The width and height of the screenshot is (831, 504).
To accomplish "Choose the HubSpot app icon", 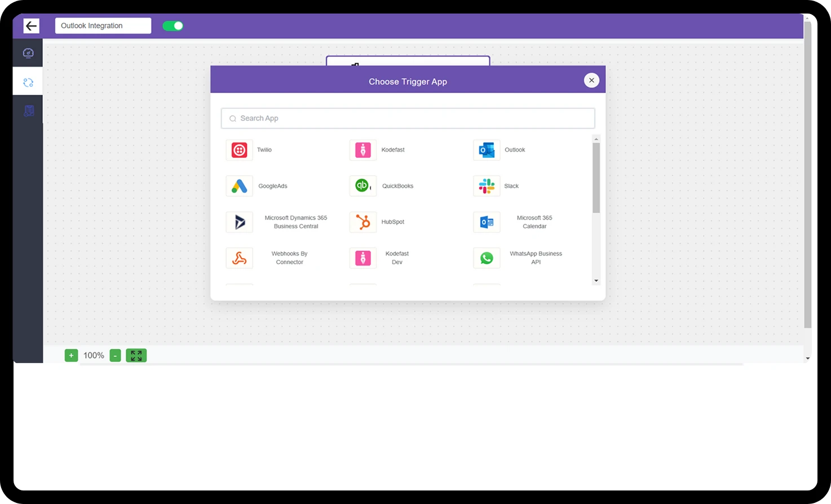I will click(x=363, y=222).
